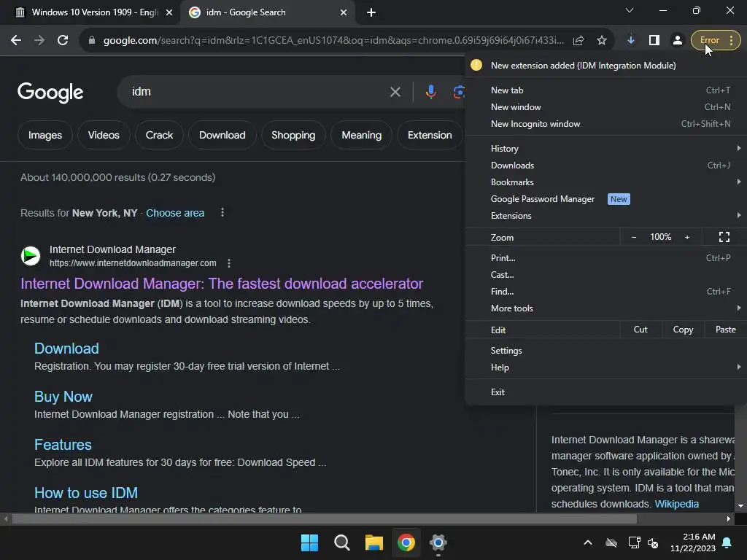Image resolution: width=747 pixels, height=560 pixels.
Task: Click the browser back arrow
Action: click(x=16, y=41)
